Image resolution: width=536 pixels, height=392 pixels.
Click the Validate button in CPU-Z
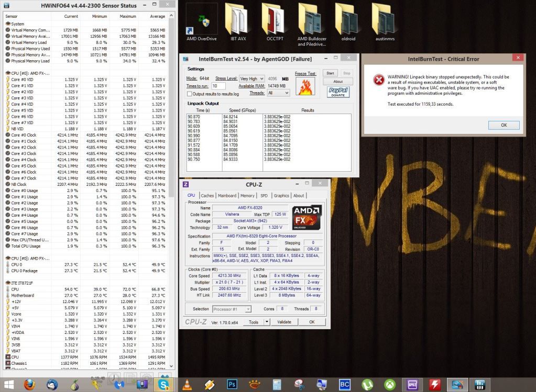tap(284, 322)
